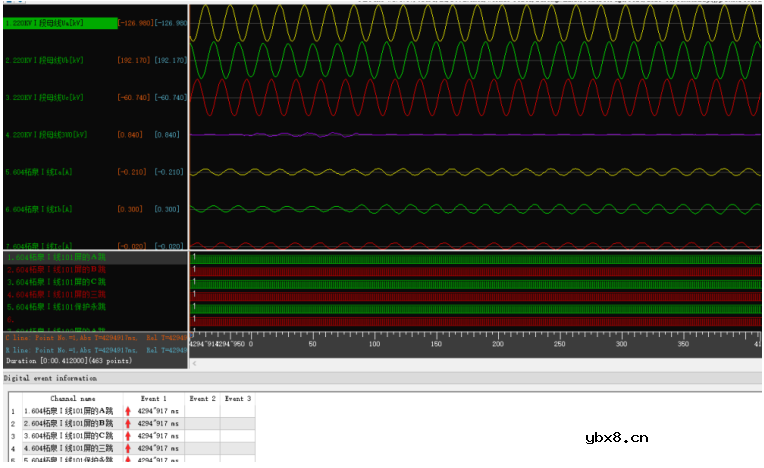Click the red arrow in event row 1

click(x=129, y=411)
